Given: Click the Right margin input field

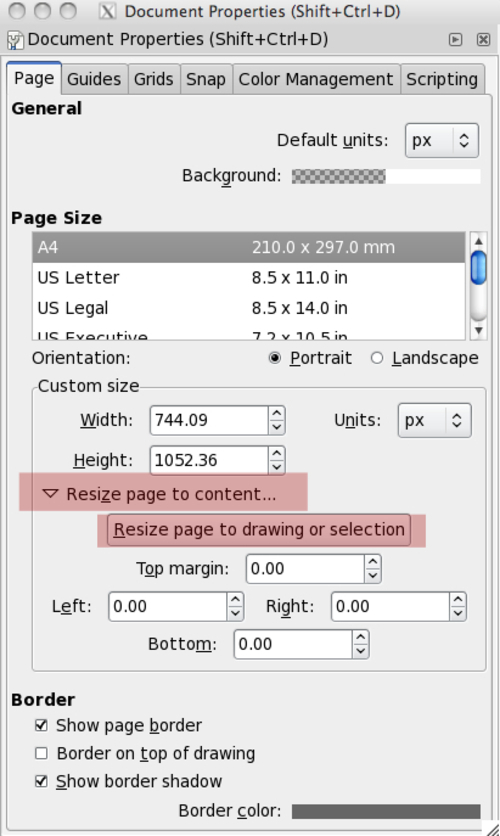Looking at the screenshot, I should click(x=390, y=606).
